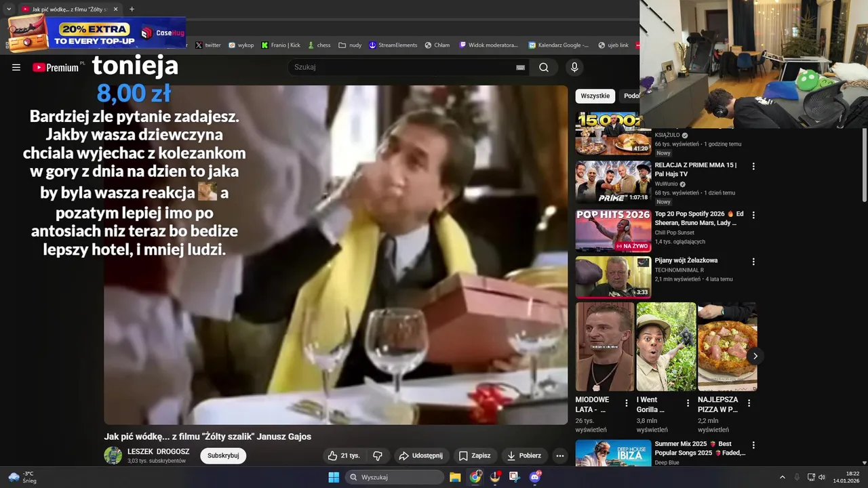868x488 pixels.
Task: Click the Windows taskbar Wyszukaj box
Action: 395,477
